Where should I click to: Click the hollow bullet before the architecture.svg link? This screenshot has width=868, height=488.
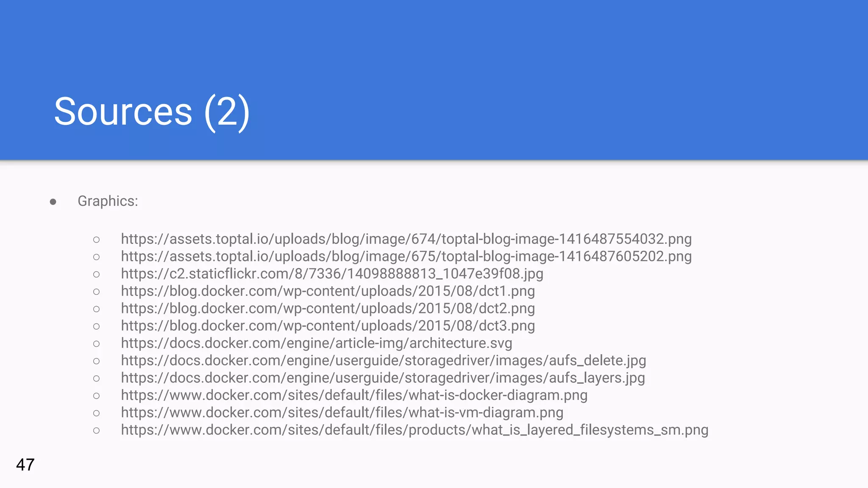(x=96, y=344)
